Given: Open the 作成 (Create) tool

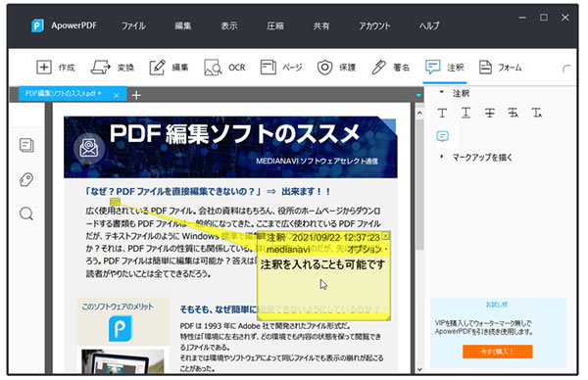Looking at the screenshot, I should tap(56, 68).
